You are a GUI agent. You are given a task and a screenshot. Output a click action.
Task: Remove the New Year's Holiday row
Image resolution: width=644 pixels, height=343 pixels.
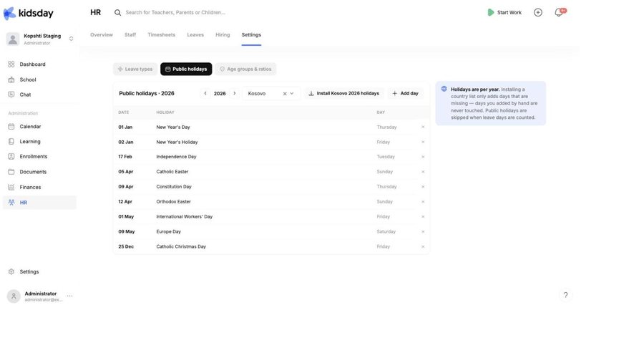pyautogui.click(x=423, y=142)
